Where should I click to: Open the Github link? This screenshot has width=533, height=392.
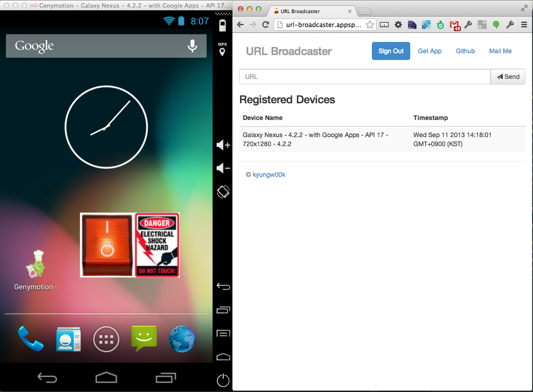click(465, 51)
